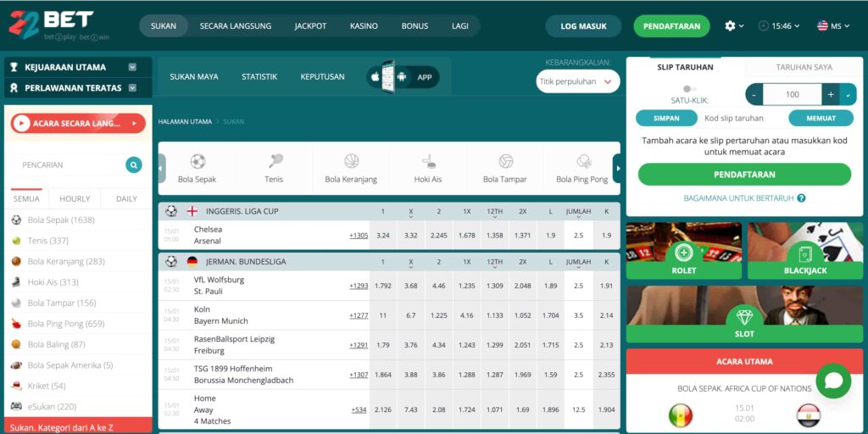The width and height of the screenshot is (868, 434).
Task: Open the Titik perpuluhan odds format dropdown
Action: [577, 81]
